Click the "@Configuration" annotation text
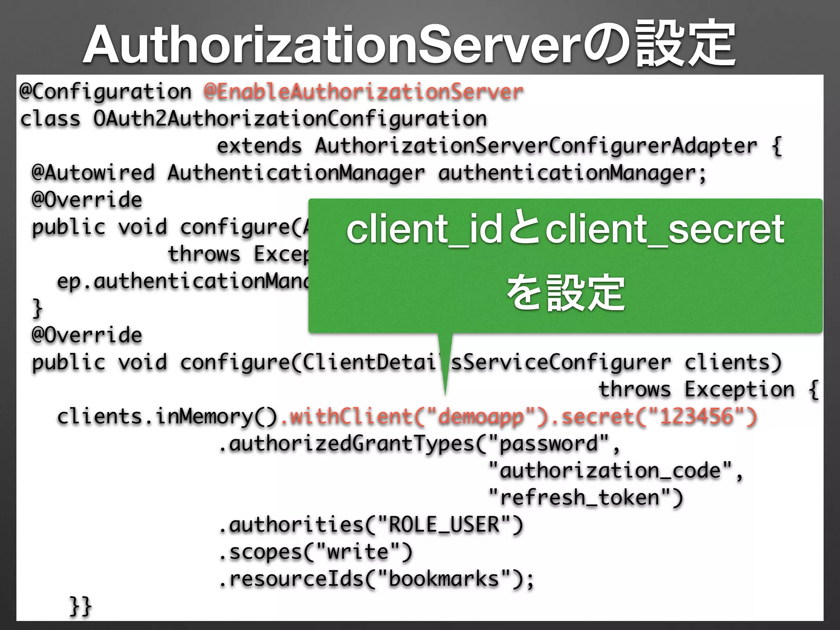Image resolution: width=840 pixels, height=630 pixels. 106,91
